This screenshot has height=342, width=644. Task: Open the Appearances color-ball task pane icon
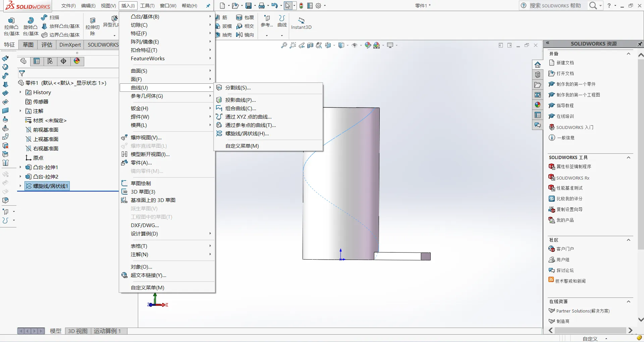tap(538, 105)
